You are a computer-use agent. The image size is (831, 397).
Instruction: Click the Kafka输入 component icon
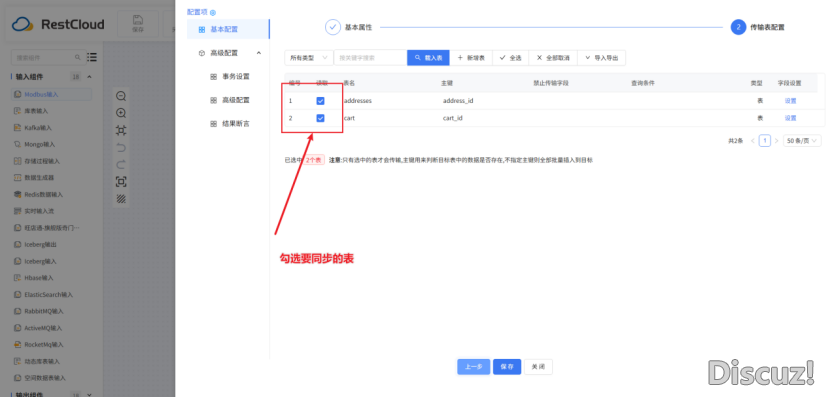(17, 128)
